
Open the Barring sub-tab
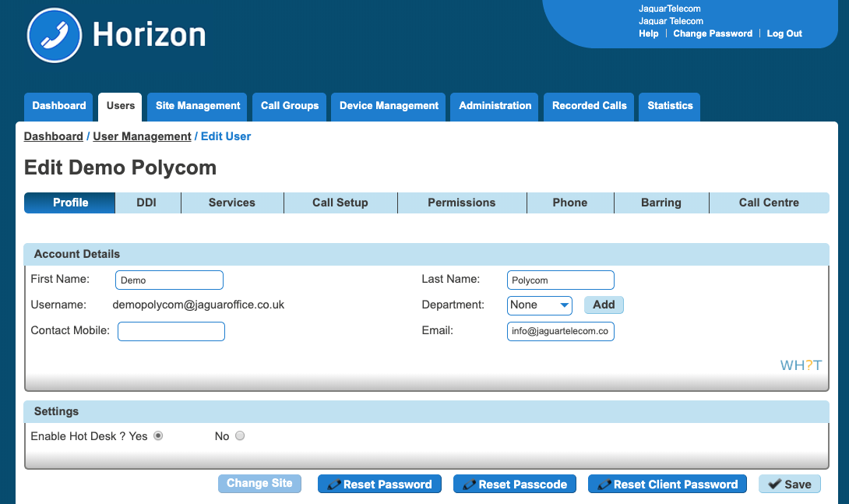pyautogui.click(x=661, y=203)
